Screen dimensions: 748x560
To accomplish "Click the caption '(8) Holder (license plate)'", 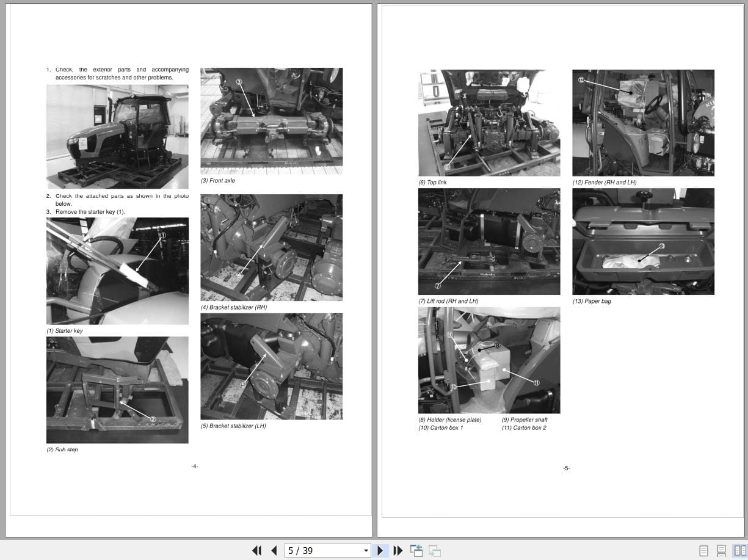I will click(x=450, y=420).
